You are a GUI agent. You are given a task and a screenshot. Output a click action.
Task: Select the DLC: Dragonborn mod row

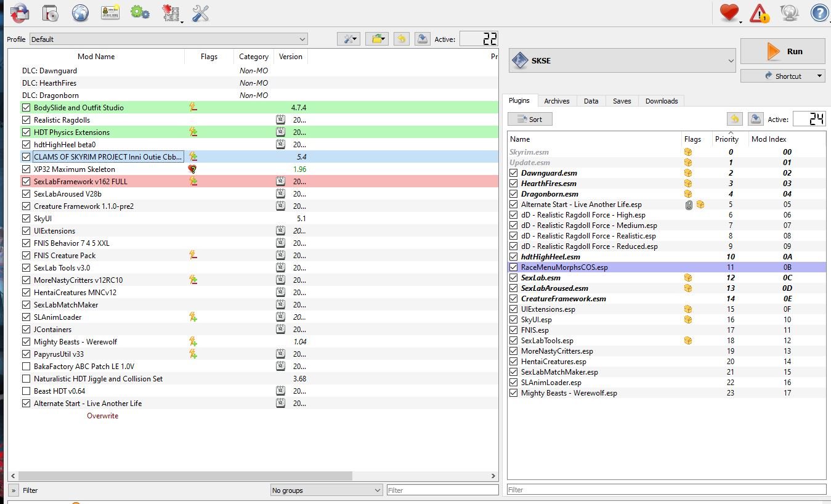[x=253, y=95]
